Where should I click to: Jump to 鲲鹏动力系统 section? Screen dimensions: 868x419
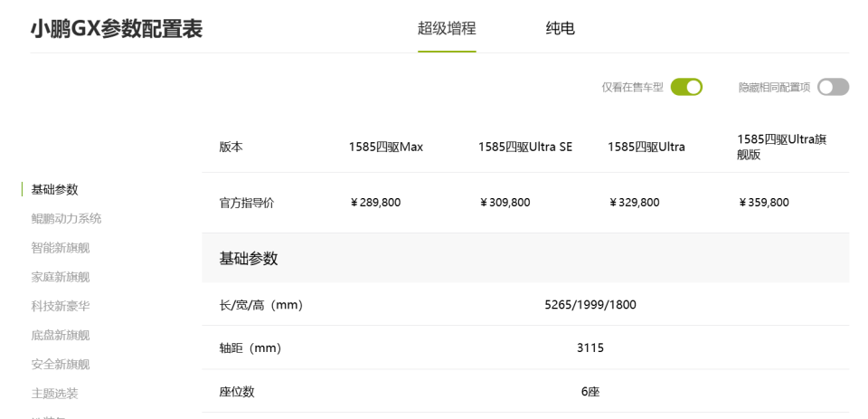click(x=66, y=218)
